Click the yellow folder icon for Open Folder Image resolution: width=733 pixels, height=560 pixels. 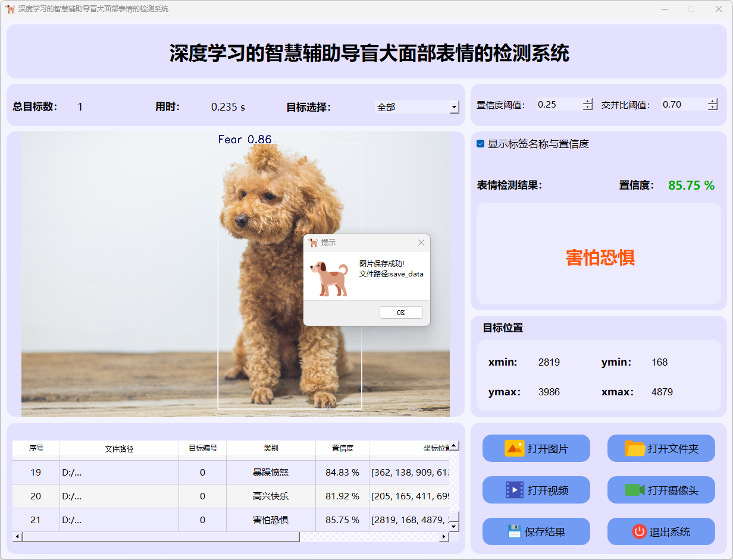click(x=635, y=448)
